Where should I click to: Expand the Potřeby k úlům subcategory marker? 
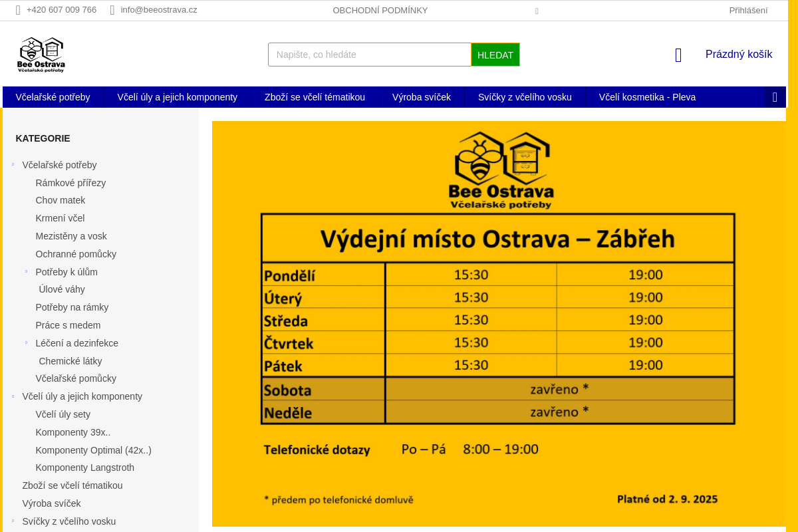tap(27, 271)
